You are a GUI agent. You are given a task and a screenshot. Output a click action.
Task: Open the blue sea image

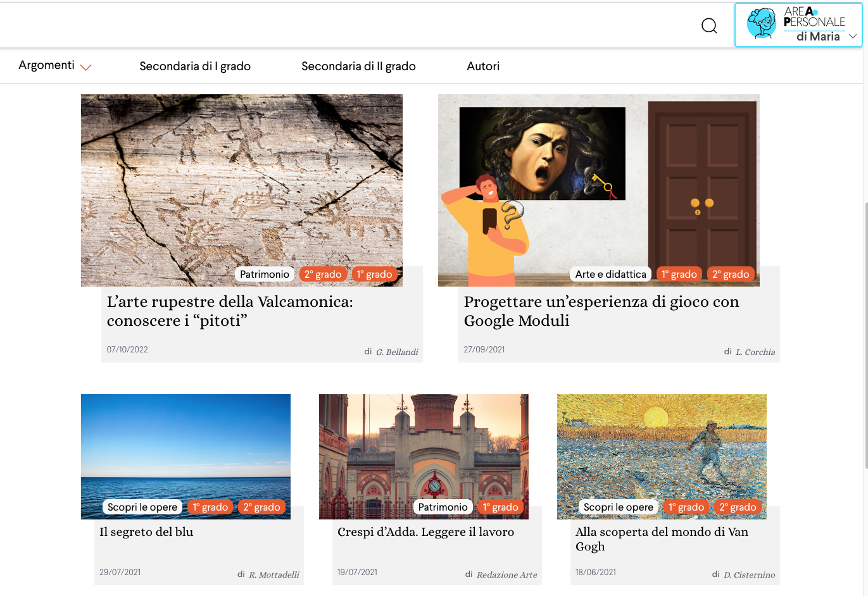pyautogui.click(x=186, y=456)
